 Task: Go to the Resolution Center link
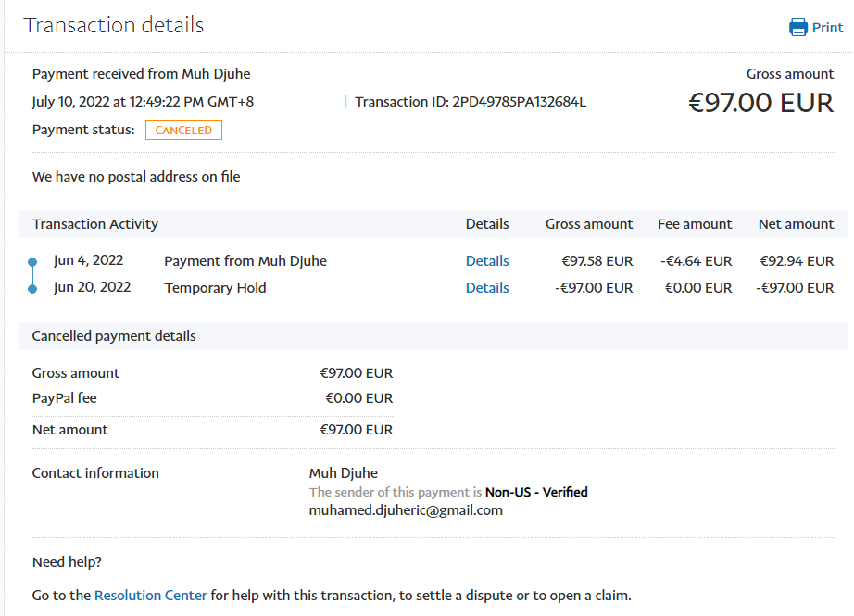(x=151, y=595)
